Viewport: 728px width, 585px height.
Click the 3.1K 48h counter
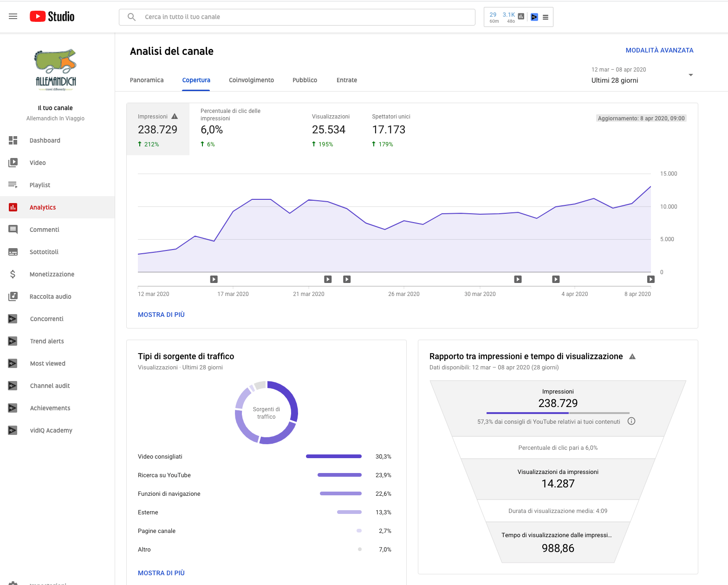click(x=509, y=17)
